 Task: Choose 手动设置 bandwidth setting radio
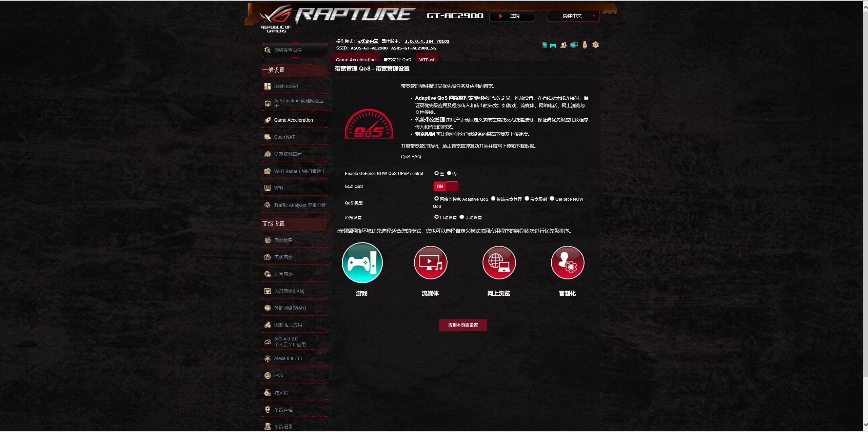[461, 217]
